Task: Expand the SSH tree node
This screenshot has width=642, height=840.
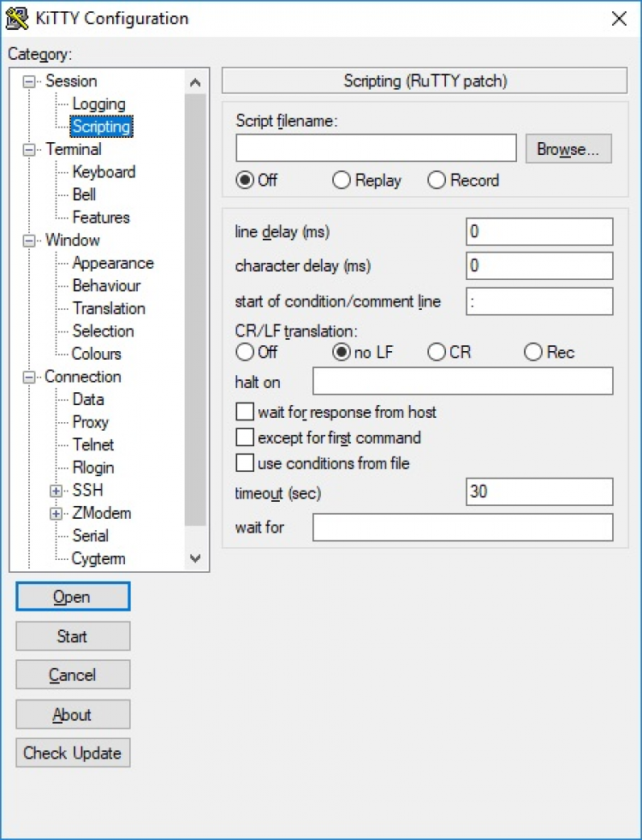Action: 56,491
